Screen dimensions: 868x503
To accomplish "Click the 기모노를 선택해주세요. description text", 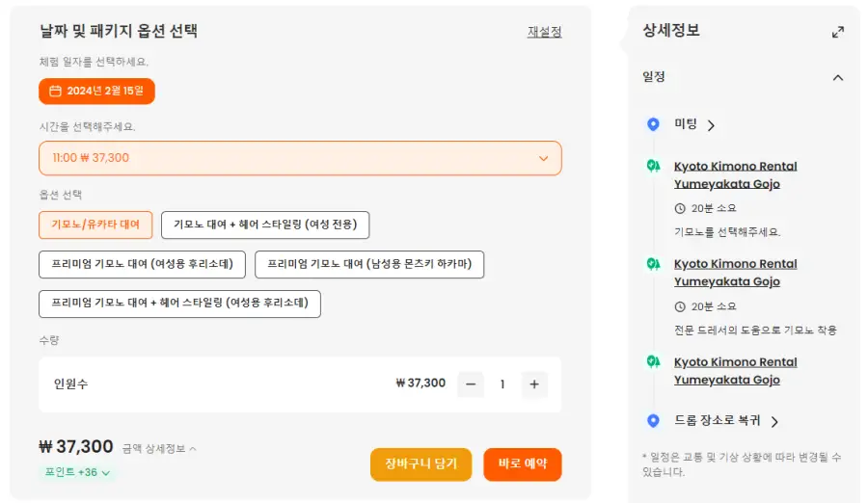I will point(727,232).
